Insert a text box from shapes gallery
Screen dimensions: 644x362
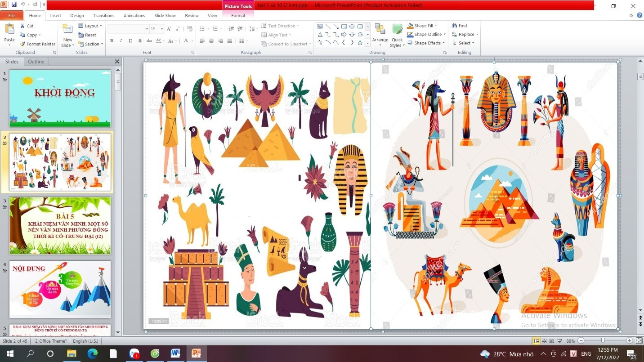pos(320,27)
